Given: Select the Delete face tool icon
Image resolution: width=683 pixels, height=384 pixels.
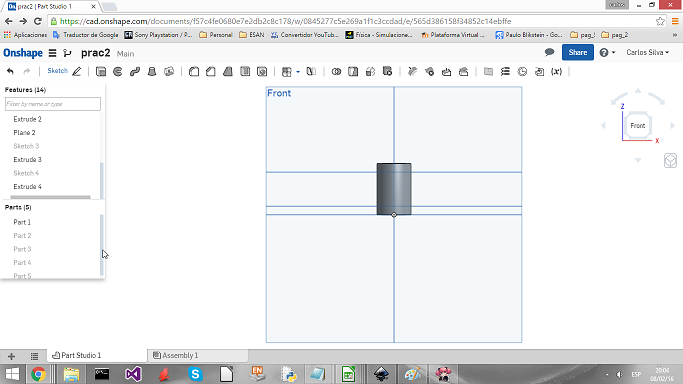Looking at the screenshot, I should click(429, 71).
